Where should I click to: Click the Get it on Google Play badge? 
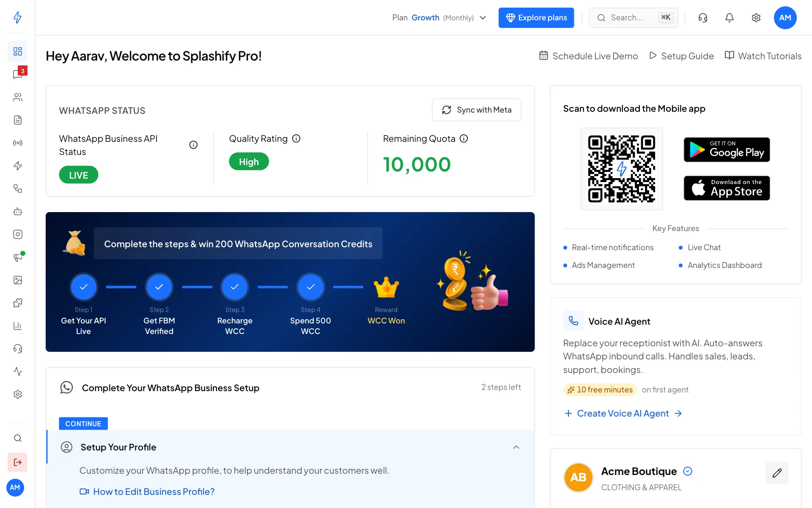pyautogui.click(x=727, y=150)
